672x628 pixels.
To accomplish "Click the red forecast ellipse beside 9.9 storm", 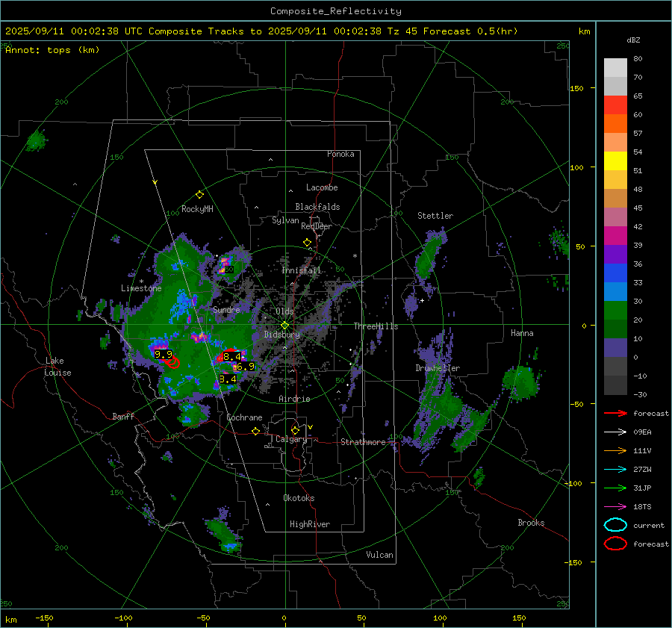I will (x=173, y=363).
